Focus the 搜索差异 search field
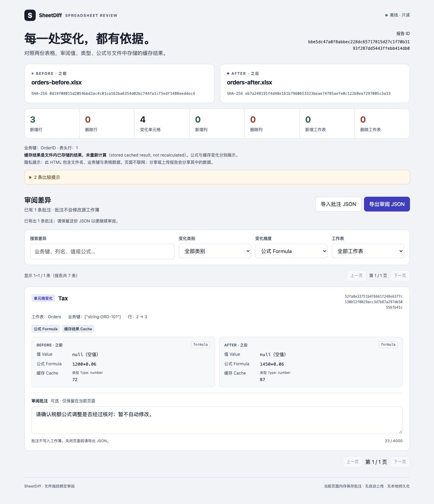 tap(102, 251)
